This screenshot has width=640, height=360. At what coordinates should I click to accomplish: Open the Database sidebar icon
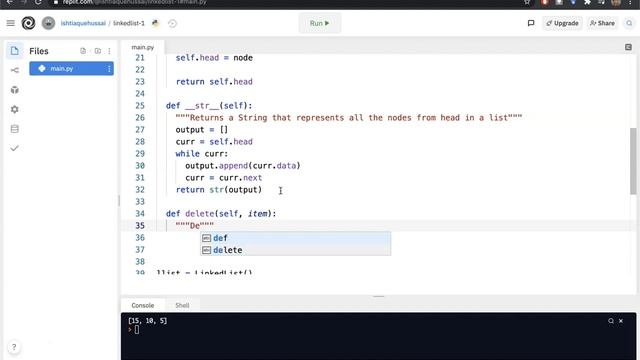[x=15, y=129]
